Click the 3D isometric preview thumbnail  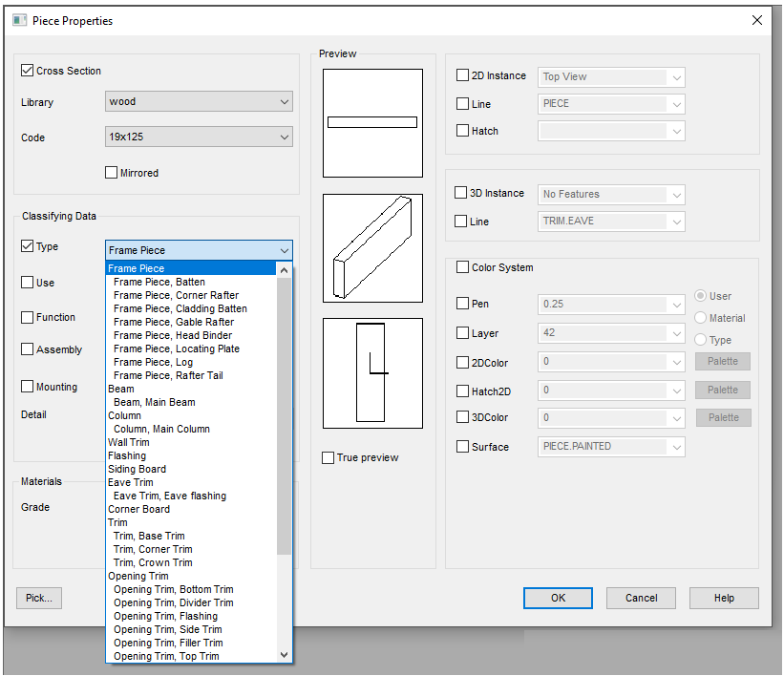(372, 248)
